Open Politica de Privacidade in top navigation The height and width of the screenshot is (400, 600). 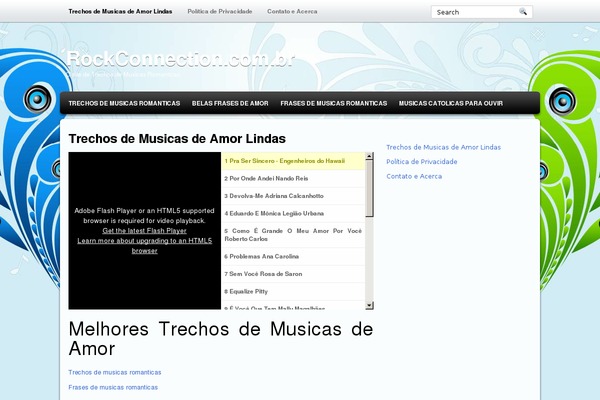click(x=220, y=11)
